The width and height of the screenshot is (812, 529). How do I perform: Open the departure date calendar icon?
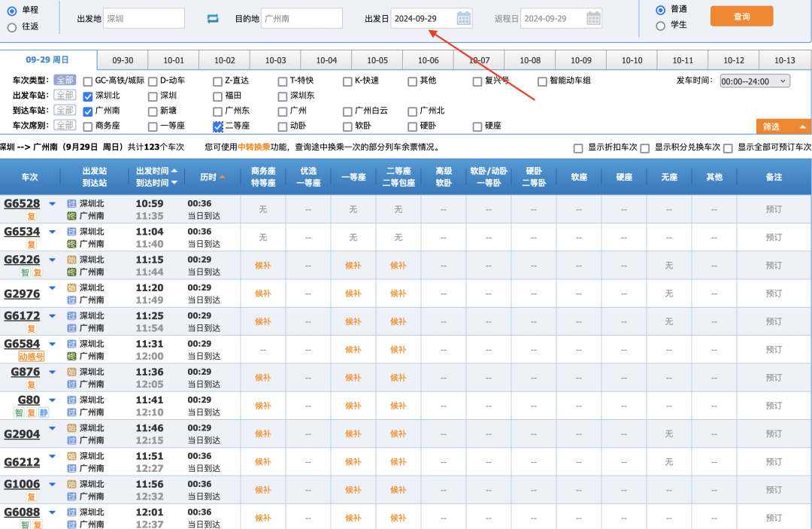(x=463, y=19)
